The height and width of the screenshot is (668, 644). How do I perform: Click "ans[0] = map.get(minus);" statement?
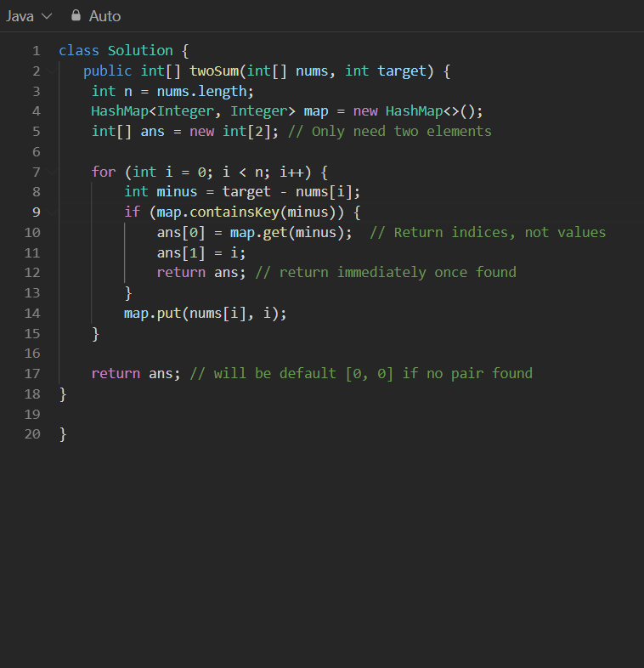coord(255,232)
